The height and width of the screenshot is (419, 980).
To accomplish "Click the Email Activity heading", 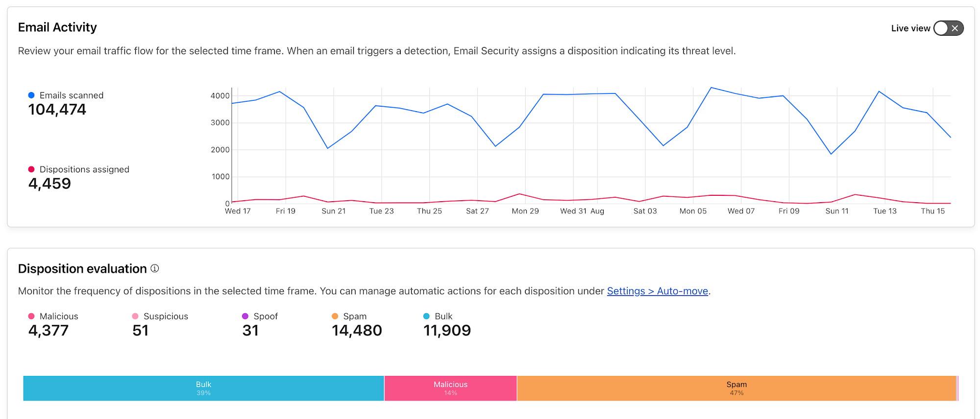I will tap(57, 27).
